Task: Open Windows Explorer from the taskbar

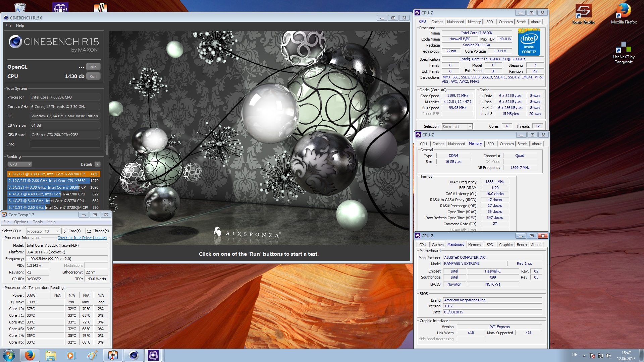Action: point(50,355)
